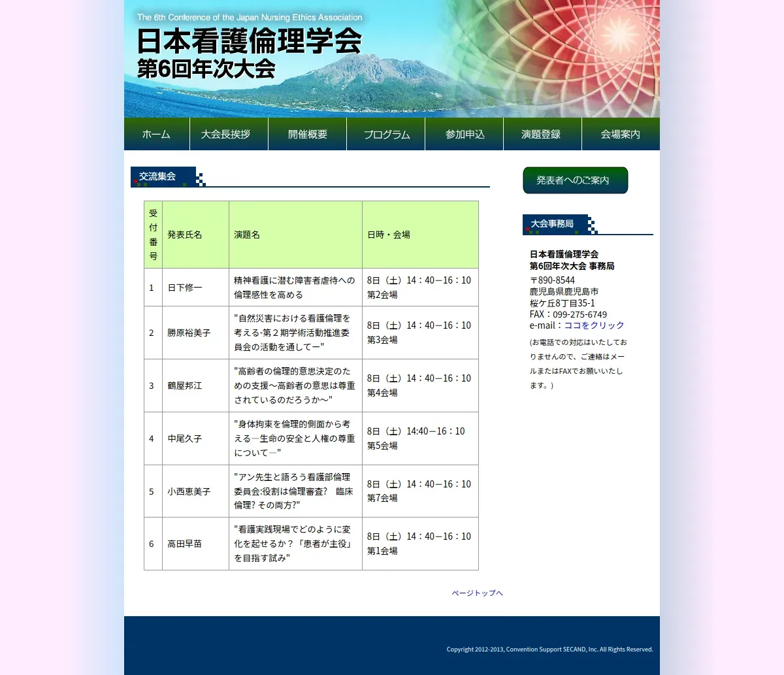
Task: Click the presenter name 中尾久子
Action: [x=185, y=438]
